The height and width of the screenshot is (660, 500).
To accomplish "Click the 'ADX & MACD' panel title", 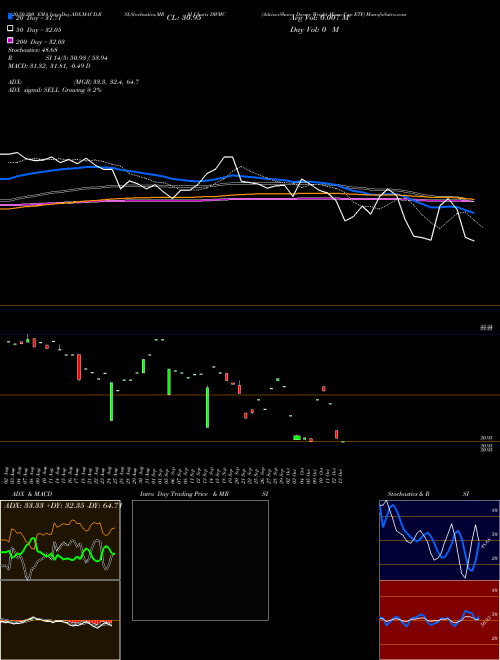I will pyautogui.click(x=32, y=494).
